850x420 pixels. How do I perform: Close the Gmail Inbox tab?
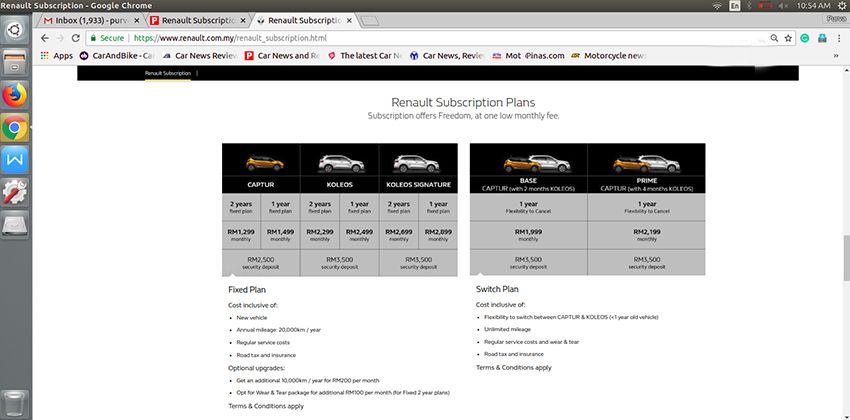click(x=136, y=21)
